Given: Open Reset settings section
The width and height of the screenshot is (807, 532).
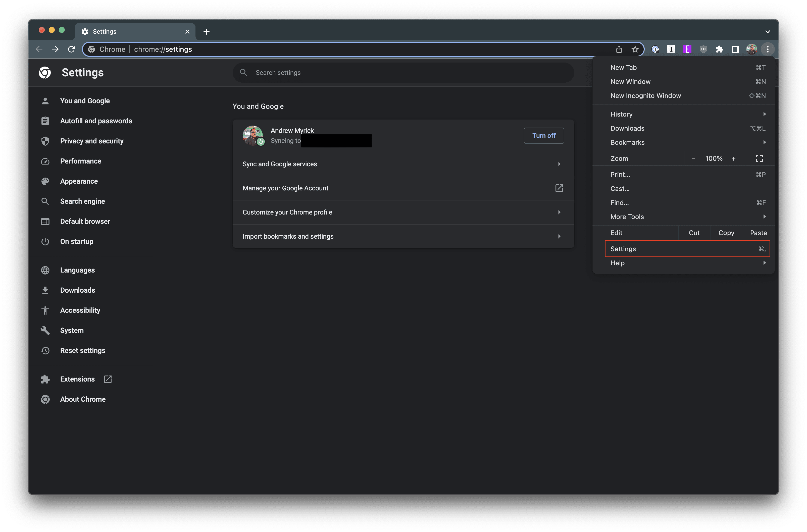Looking at the screenshot, I should (82, 350).
